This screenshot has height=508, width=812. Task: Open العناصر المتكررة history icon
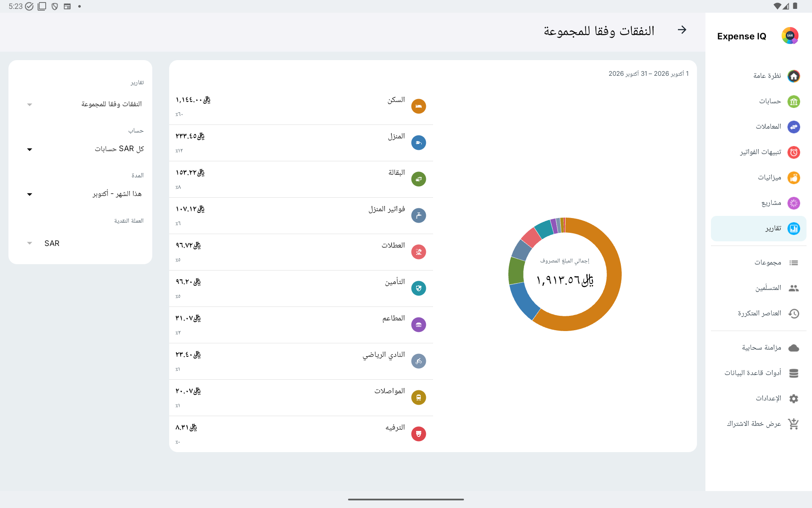[x=793, y=314]
